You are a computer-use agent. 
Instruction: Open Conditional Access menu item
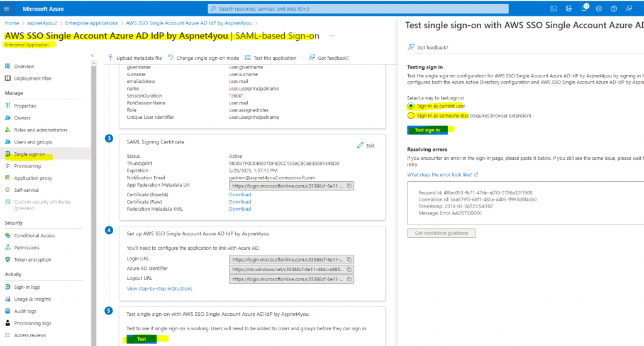(35, 235)
